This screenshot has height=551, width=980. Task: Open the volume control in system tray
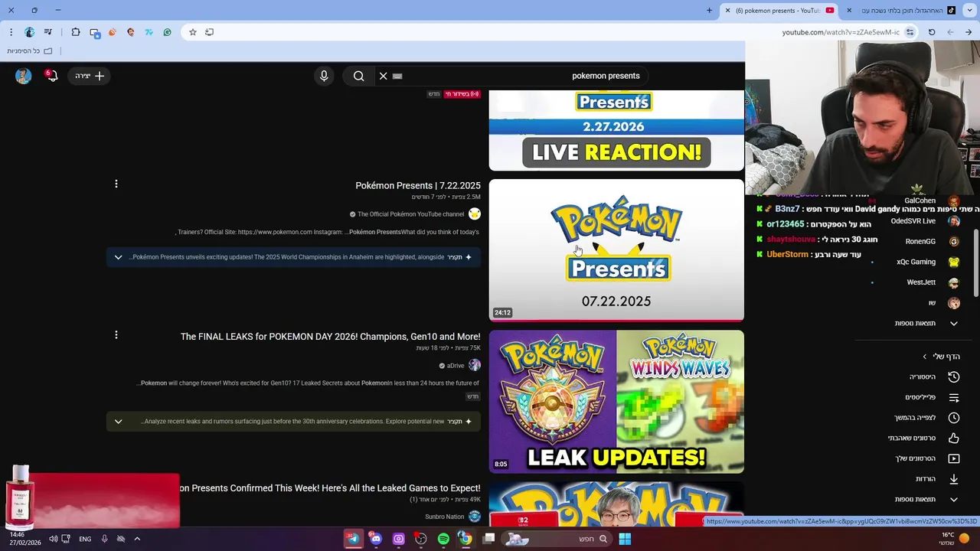click(x=53, y=539)
